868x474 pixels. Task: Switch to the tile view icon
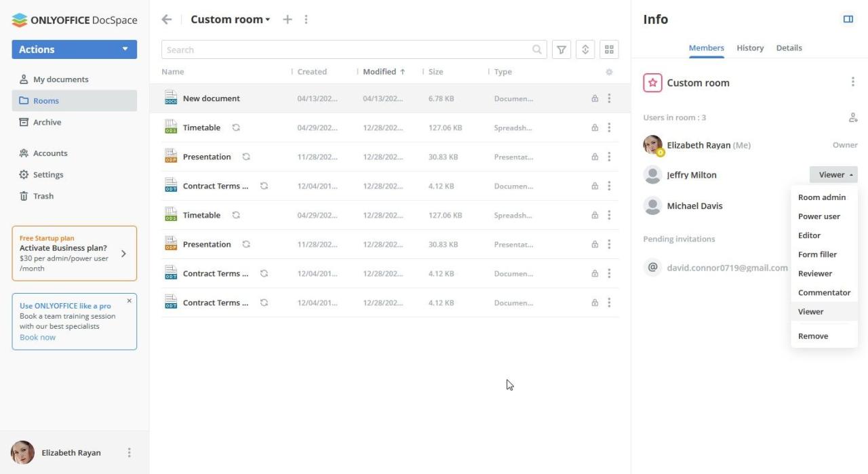(x=609, y=50)
